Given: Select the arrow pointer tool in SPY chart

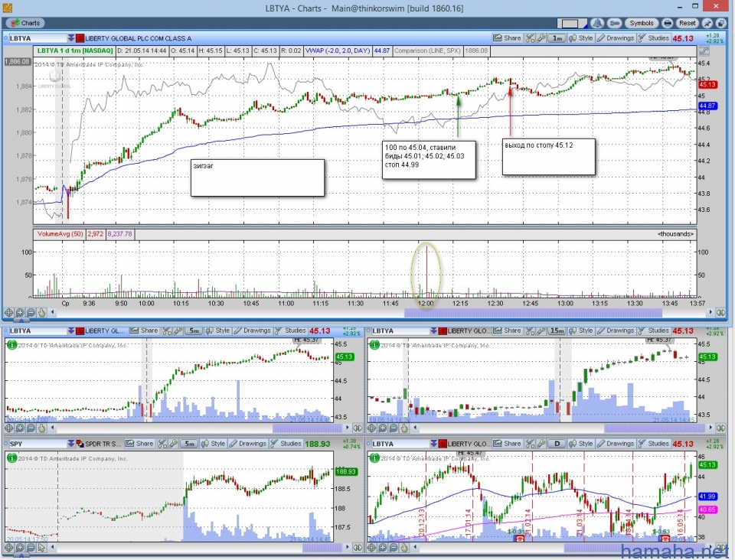Looking at the screenshot, I should 41,547.
